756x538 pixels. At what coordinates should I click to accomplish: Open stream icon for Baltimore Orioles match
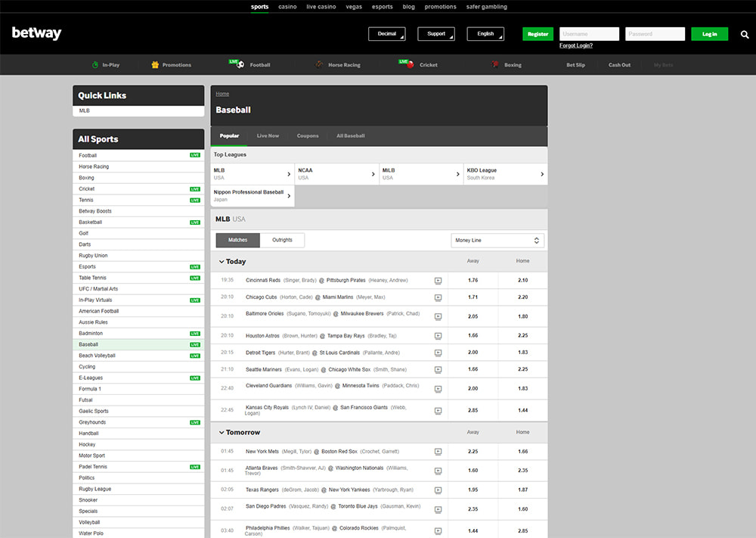438,316
